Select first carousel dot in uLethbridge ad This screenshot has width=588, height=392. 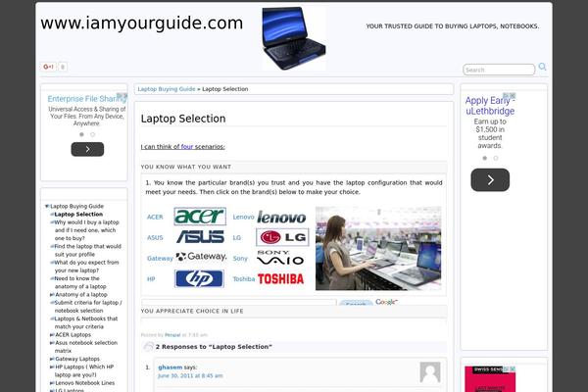[x=484, y=158]
